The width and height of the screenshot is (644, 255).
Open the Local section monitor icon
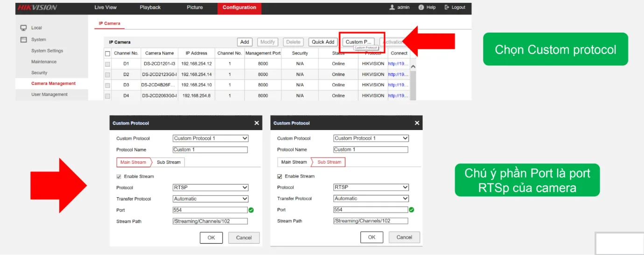click(23, 28)
